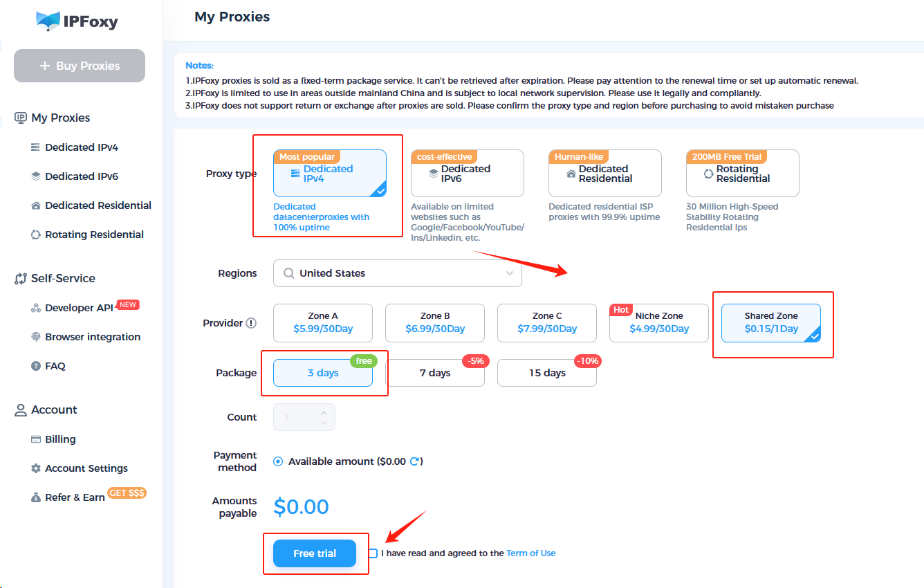Select the 7 days package with 5% discount
Image resolution: width=924 pixels, height=588 pixels.
click(435, 372)
